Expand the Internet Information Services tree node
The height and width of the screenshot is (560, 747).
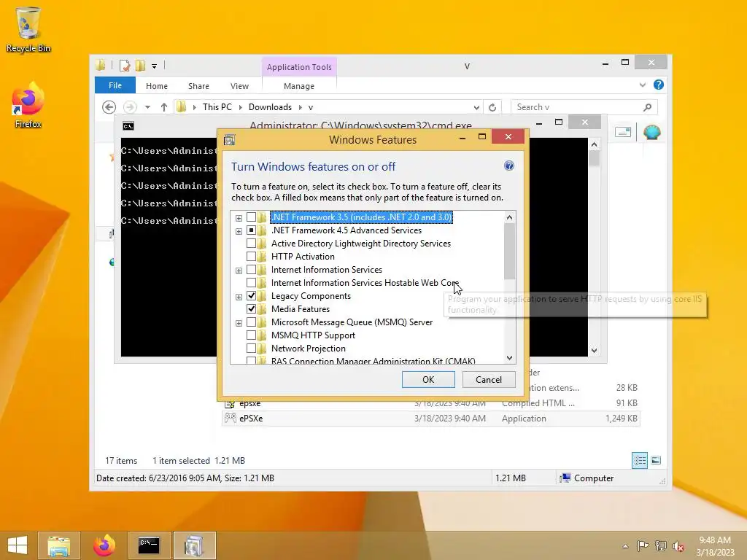[239, 271]
